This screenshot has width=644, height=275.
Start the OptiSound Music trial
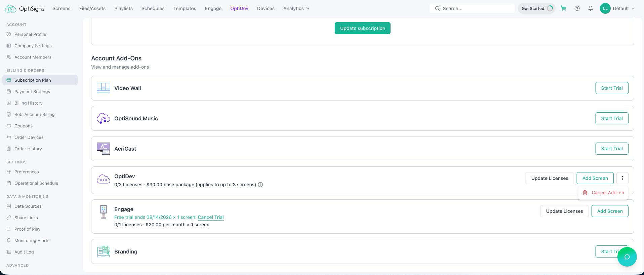click(x=612, y=118)
